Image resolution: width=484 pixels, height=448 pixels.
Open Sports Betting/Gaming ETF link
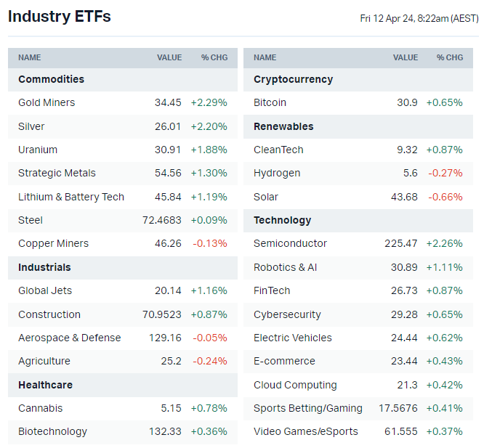[x=308, y=408]
